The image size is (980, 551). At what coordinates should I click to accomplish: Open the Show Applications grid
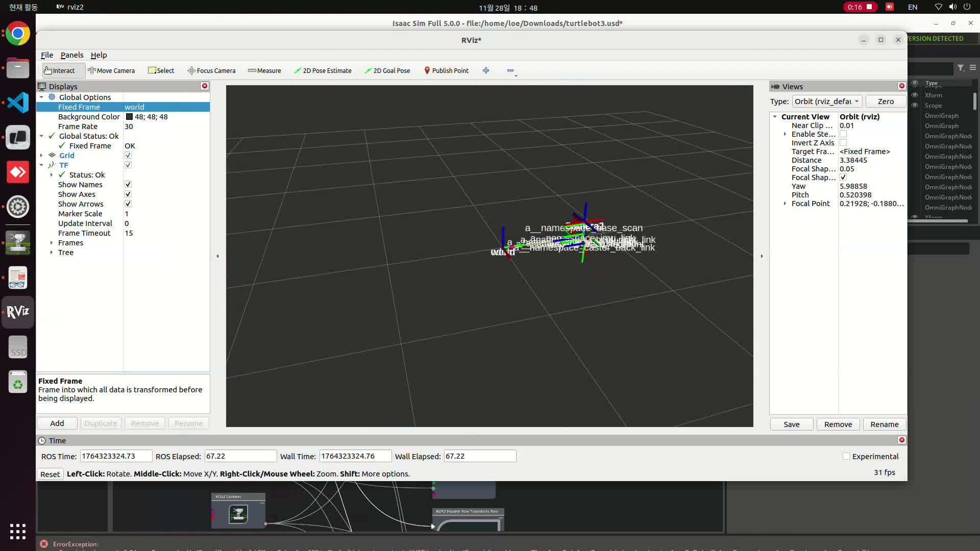(x=18, y=532)
